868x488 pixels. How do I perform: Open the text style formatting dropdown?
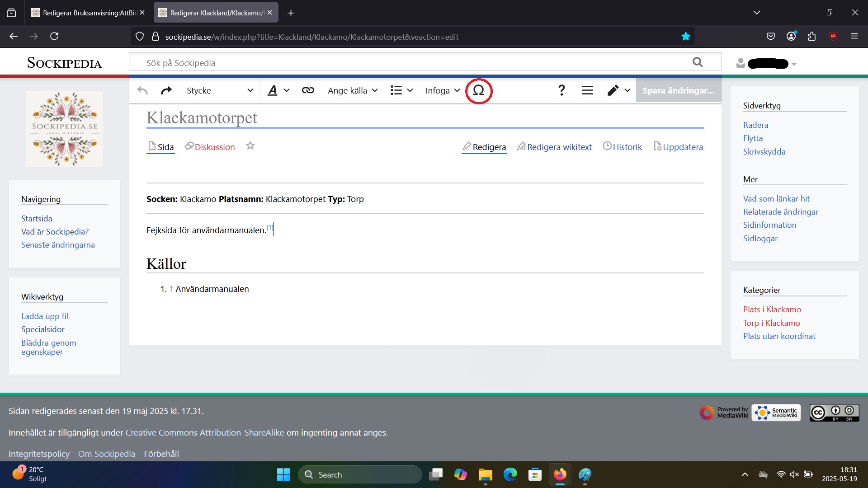click(278, 90)
